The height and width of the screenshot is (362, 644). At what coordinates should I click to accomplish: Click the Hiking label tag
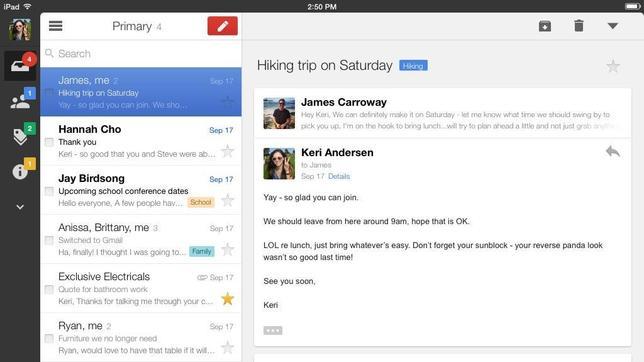413,66
